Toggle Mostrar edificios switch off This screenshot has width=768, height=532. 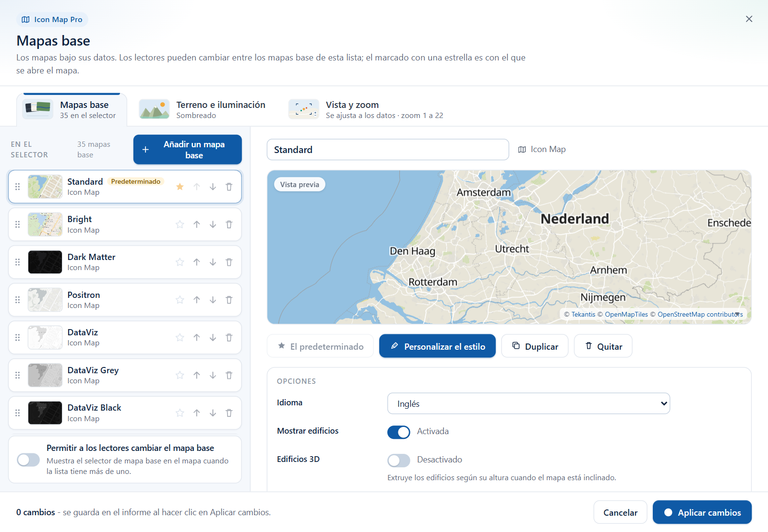[x=399, y=432]
